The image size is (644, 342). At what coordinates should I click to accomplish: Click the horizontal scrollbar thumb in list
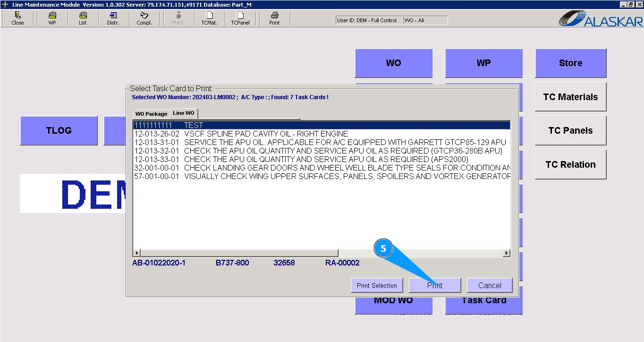(x=239, y=253)
